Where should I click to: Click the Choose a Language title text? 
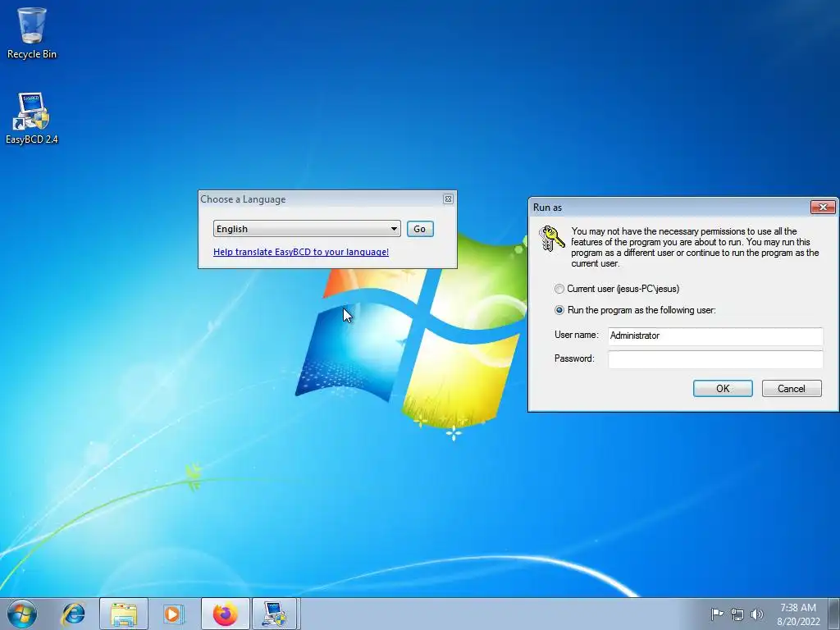tap(243, 199)
